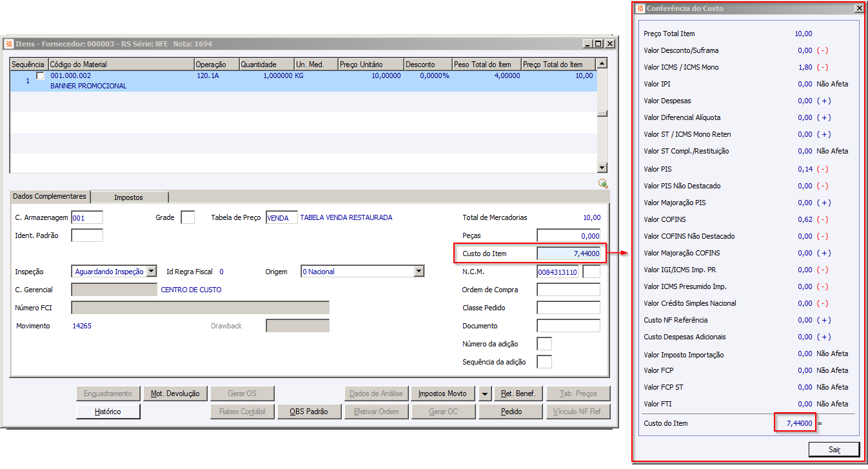Expand the arrow beside Impostos Movto
Viewport: 868px width, 469px height.
coord(486,394)
